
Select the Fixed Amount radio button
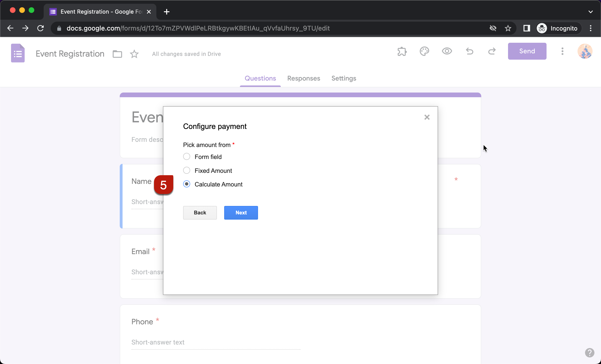[186, 170]
